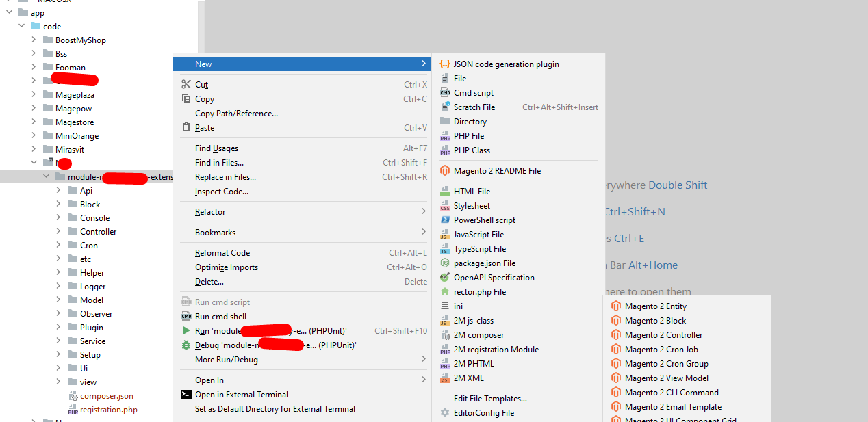Click the TypeScript File icon

445,248
